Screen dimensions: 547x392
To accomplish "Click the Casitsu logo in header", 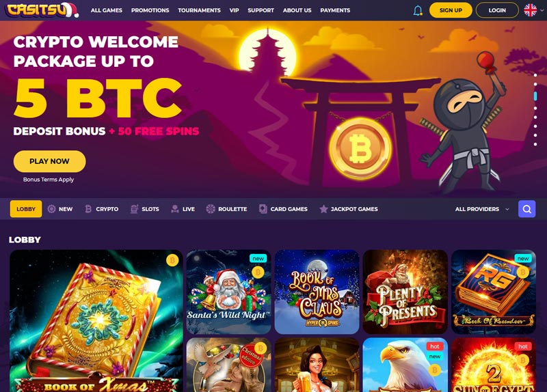I will point(42,10).
